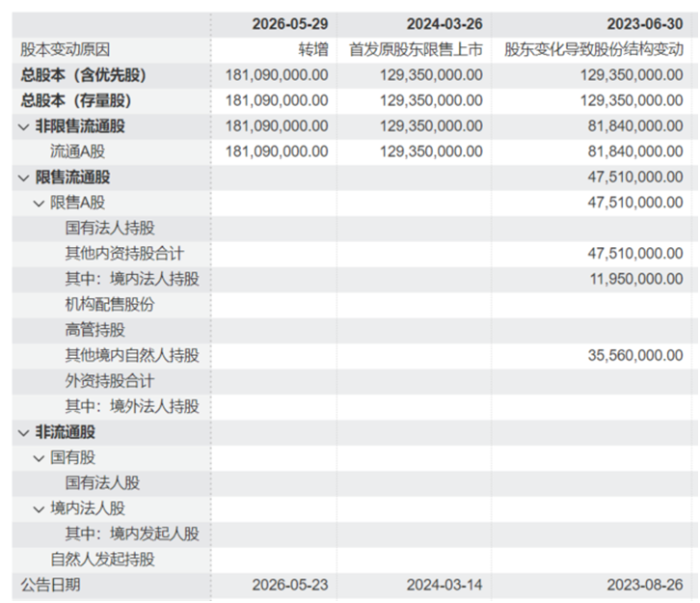Select the 2023-06-30 column header

click(645, 24)
